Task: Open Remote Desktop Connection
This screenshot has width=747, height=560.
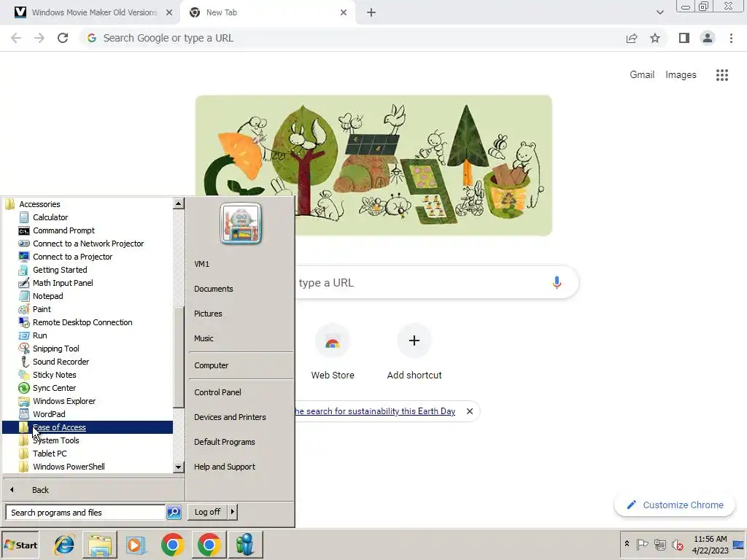Action: coord(82,322)
